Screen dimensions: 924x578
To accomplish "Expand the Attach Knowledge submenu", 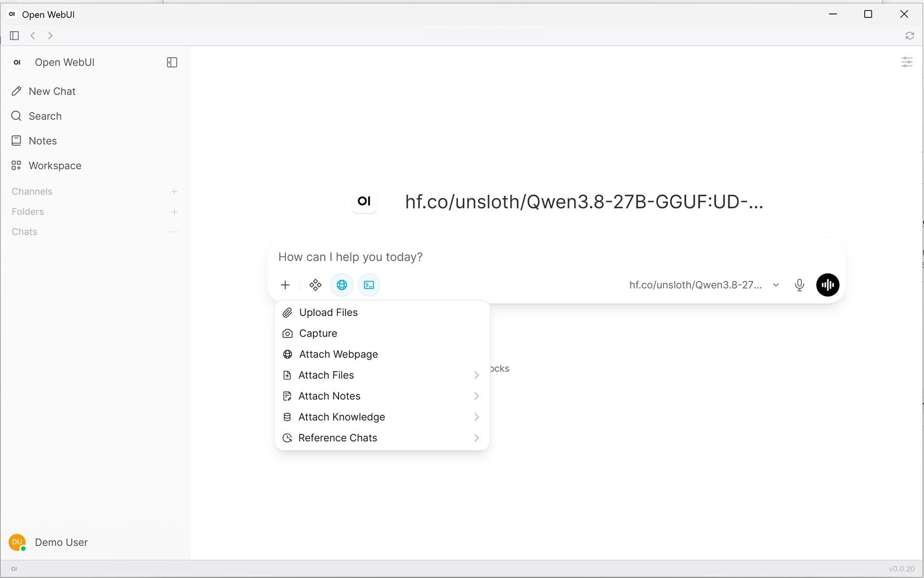I will click(382, 417).
